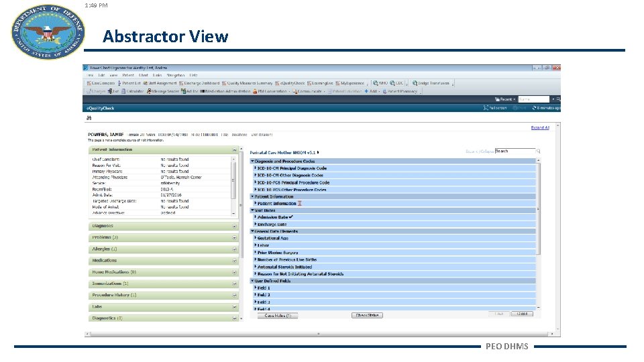Open Bridge Transfusion tool

[431, 83]
